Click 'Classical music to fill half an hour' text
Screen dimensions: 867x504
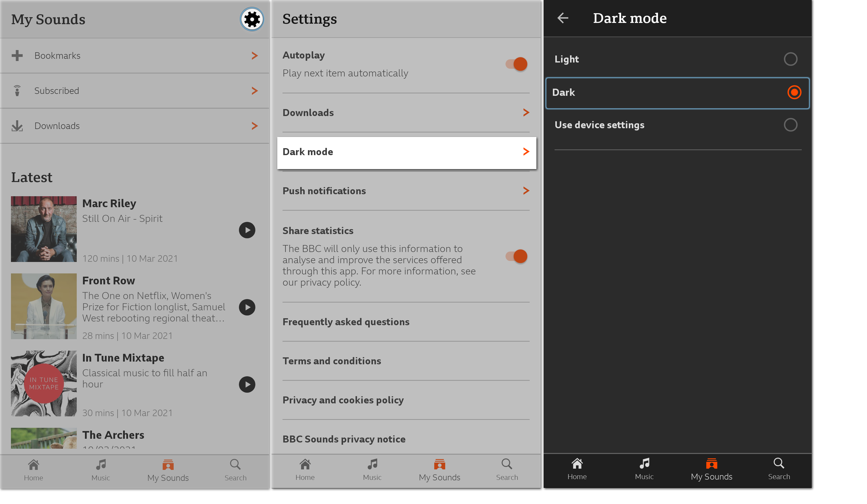tap(144, 378)
